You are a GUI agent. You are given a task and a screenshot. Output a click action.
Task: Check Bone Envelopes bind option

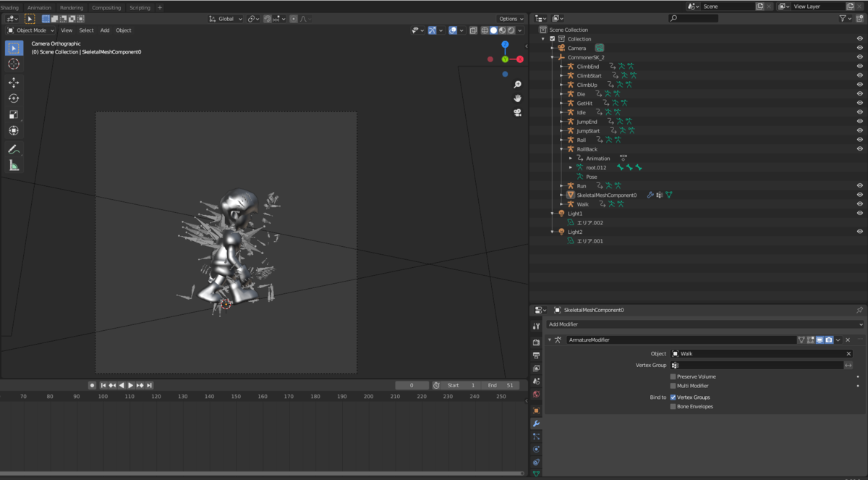click(673, 407)
